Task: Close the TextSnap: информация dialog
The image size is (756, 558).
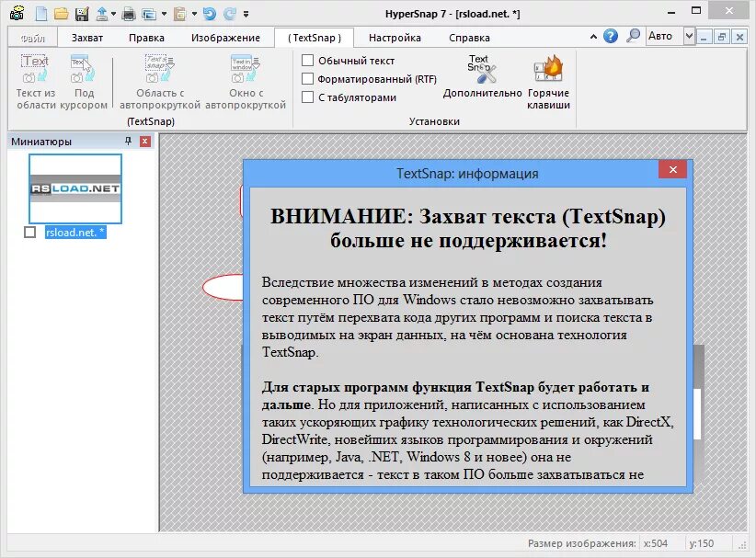Action: click(673, 169)
